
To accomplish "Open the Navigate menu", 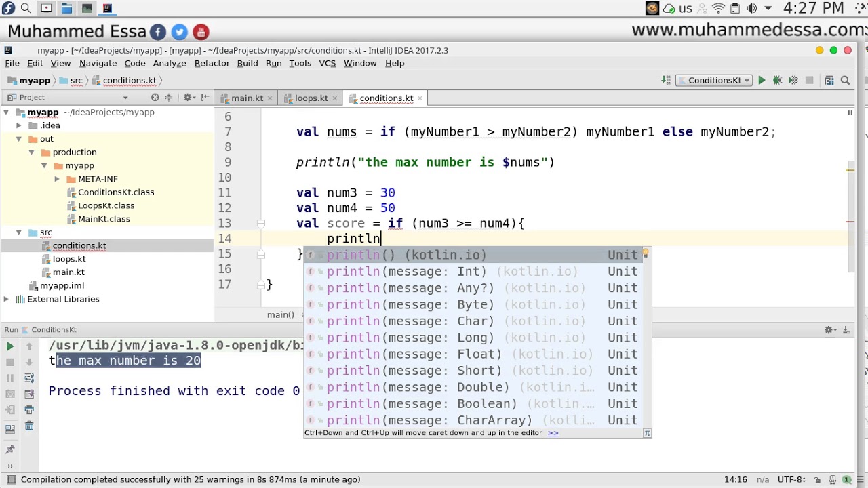I will pyautogui.click(x=98, y=63).
